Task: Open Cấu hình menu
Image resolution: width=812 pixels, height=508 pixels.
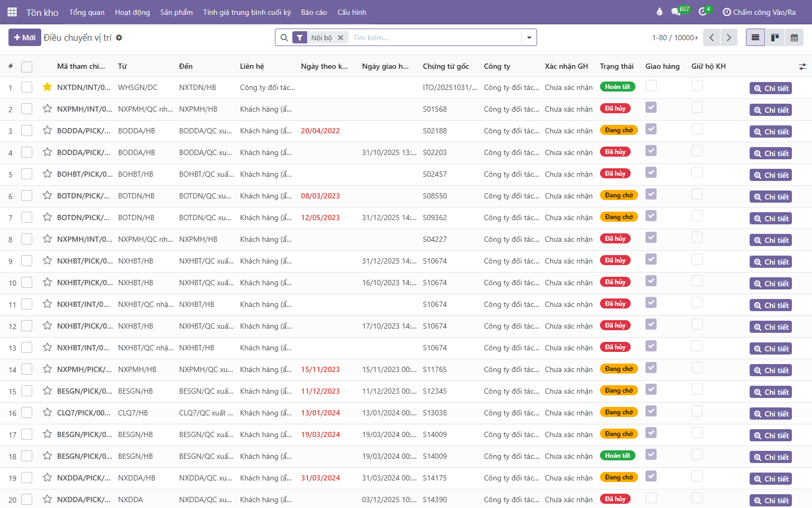Action: tap(352, 12)
